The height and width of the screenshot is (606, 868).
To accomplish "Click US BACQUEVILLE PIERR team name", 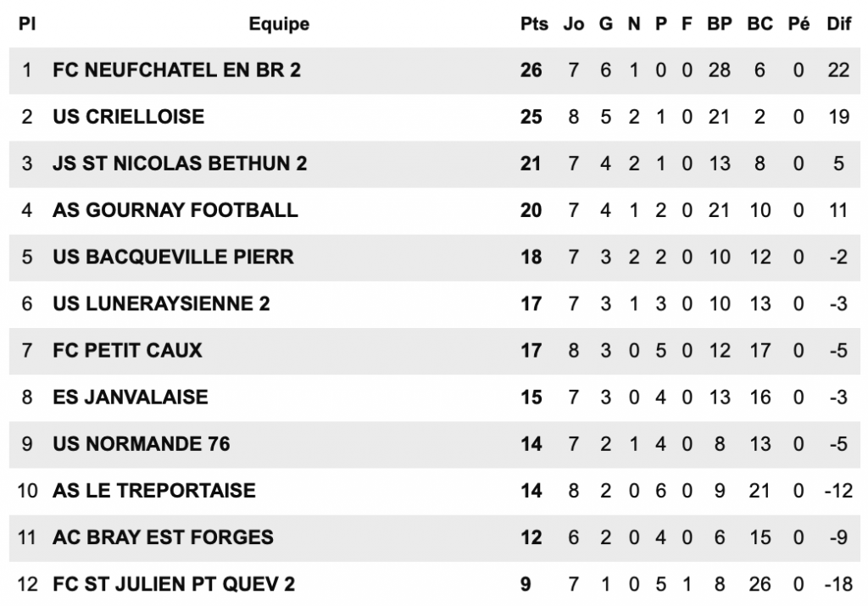I will click(x=173, y=257).
